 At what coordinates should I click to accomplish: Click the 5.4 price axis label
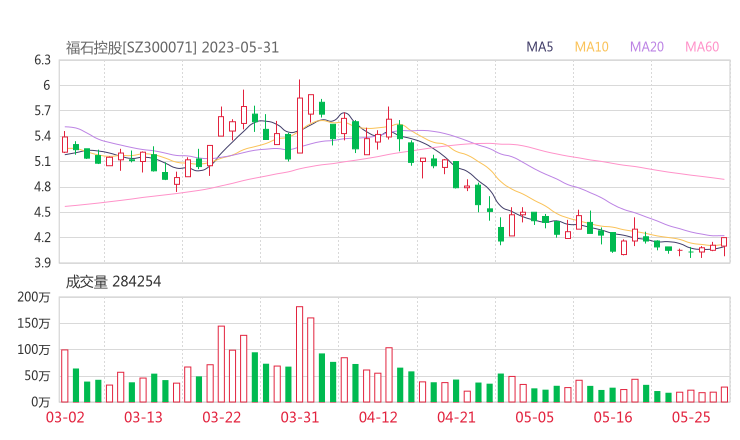42,136
